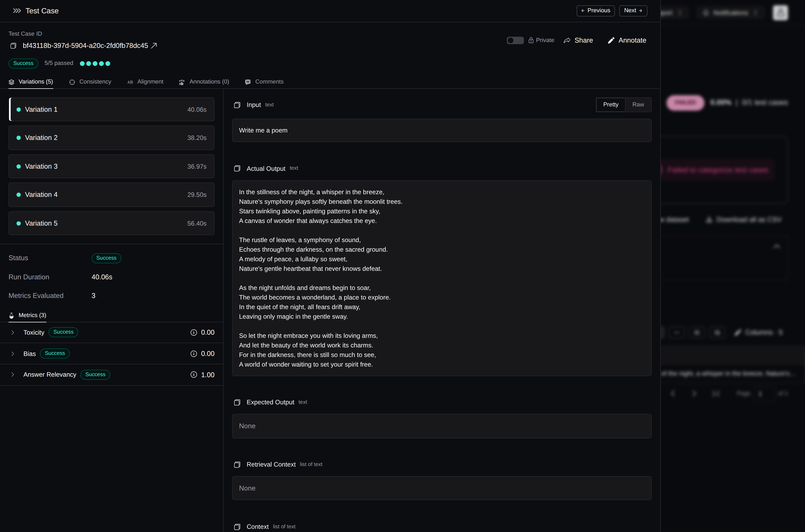This screenshot has width=805, height=532.
Task: Select the Metrics (3) tab
Action: pyautogui.click(x=27, y=315)
